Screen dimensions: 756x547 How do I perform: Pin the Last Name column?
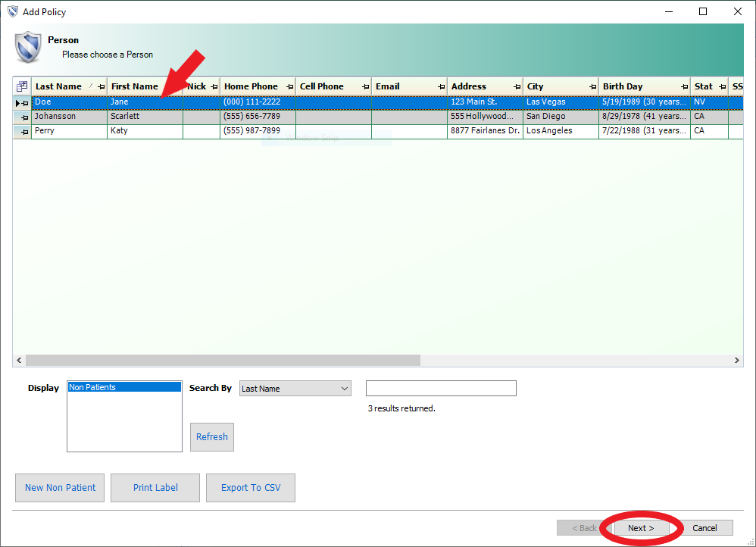click(x=102, y=87)
